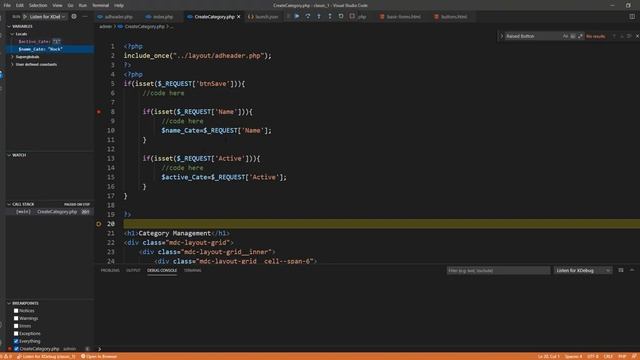Open the Selection menu
The image size is (640, 360).
(38, 5)
